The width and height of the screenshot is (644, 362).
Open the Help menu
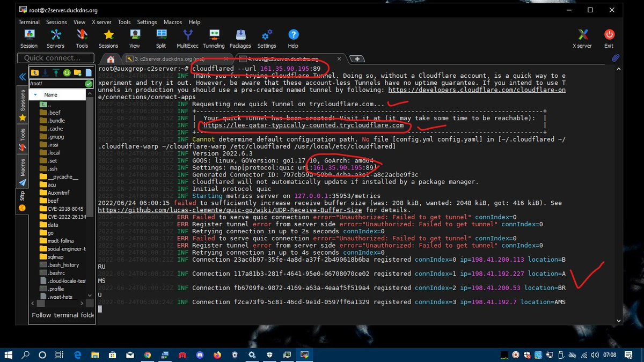pos(194,22)
